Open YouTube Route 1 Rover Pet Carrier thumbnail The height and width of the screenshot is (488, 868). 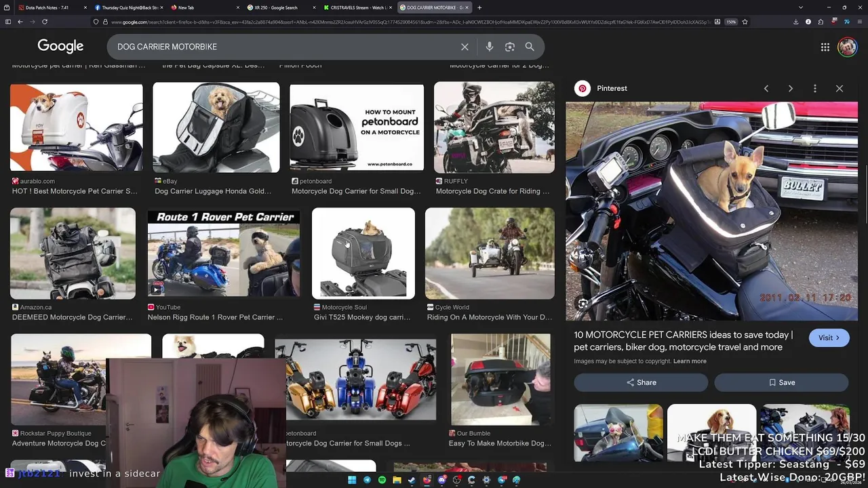click(224, 253)
